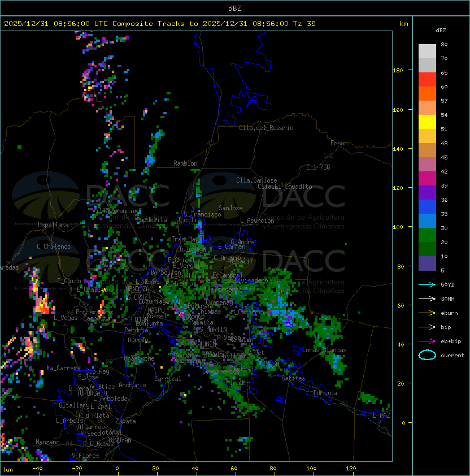Click the 'Manzano' map label
This screenshot has height=476, width=470.
point(47,442)
